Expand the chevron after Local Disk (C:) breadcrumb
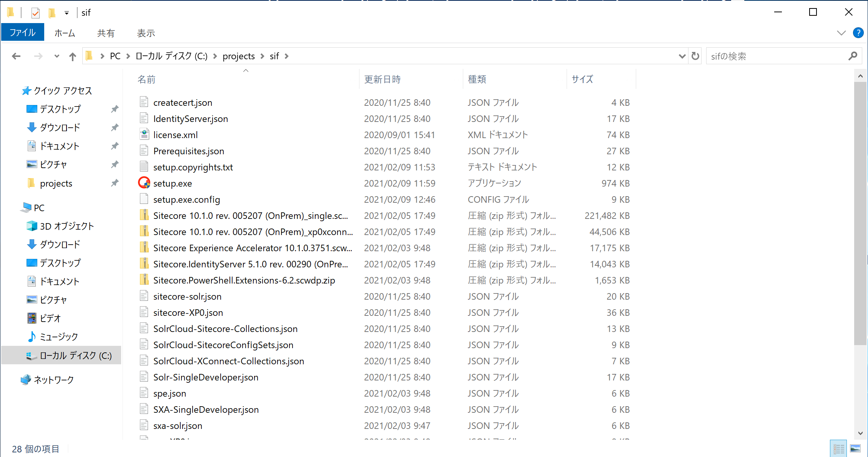This screenshot has width=868, height=457. tap(215, 56)
